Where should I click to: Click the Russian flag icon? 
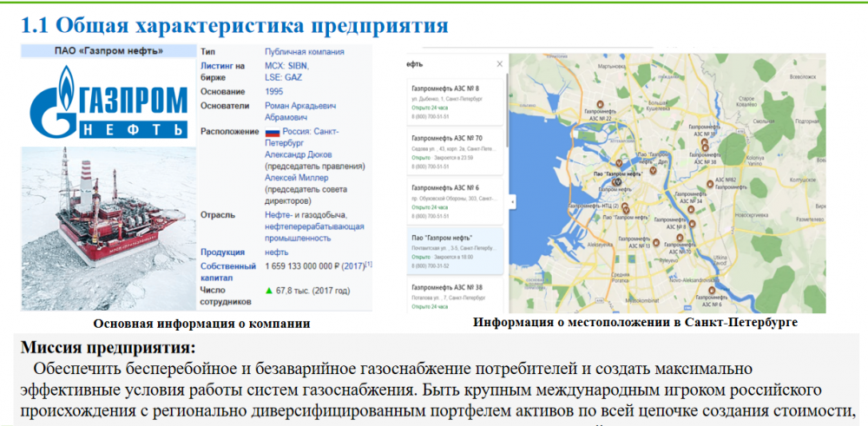click(273, 132)
